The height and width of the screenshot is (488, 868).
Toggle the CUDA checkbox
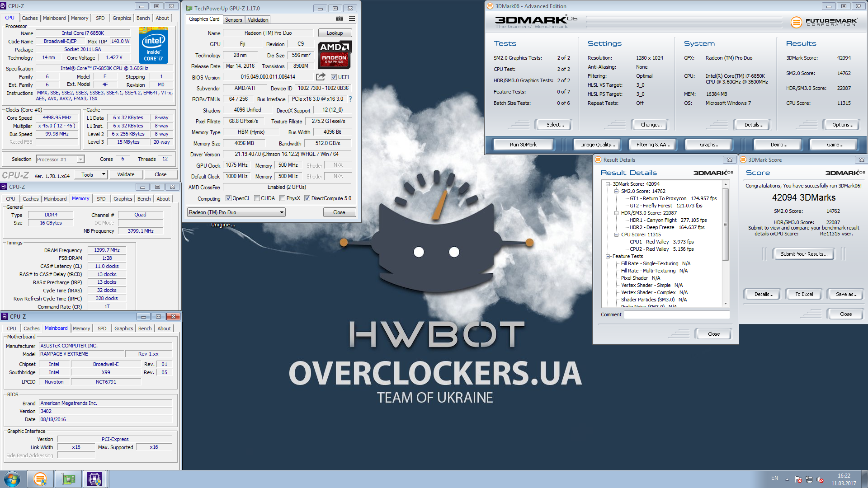[x=257, y=198]
